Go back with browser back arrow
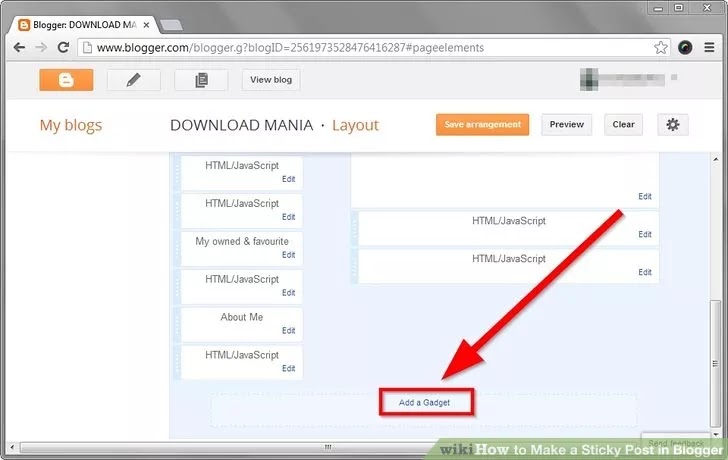 pos(19,47)
